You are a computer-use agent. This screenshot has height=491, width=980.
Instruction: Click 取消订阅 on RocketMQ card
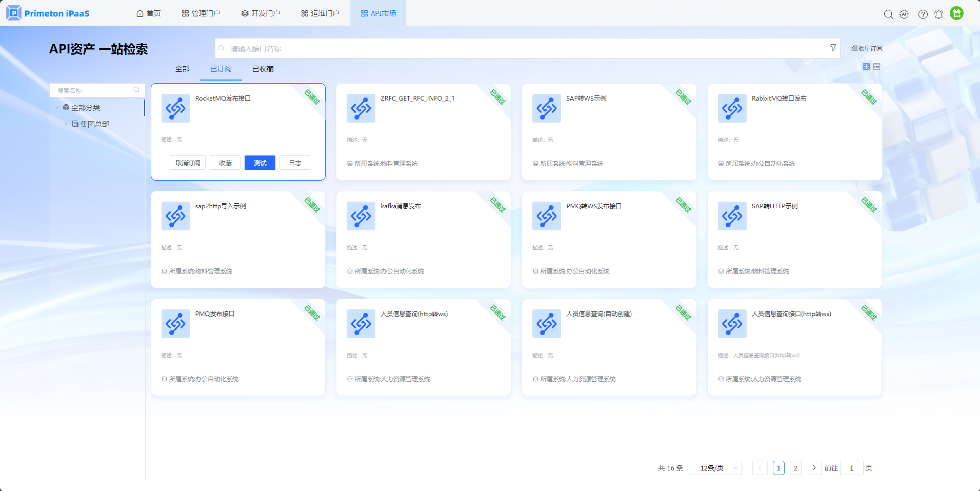[x=188, y=163]
